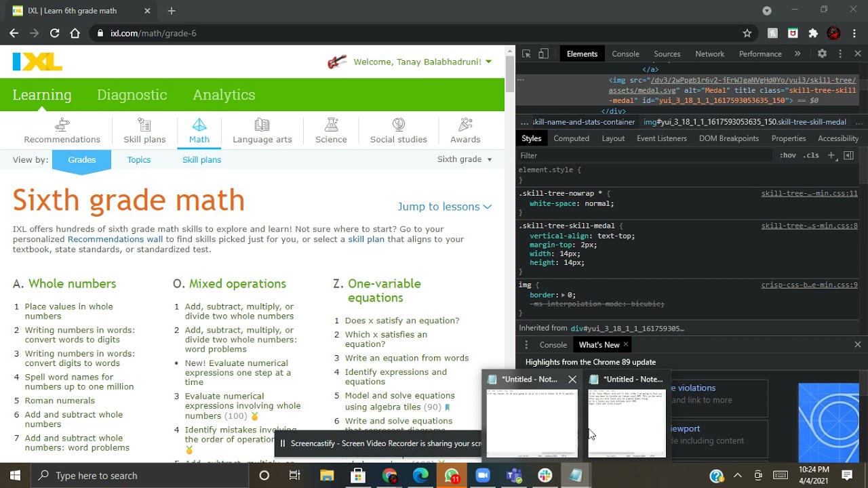Toggle the .cls element classes panel
This screenshot has height=488, width=868.
tap(811, 155)
